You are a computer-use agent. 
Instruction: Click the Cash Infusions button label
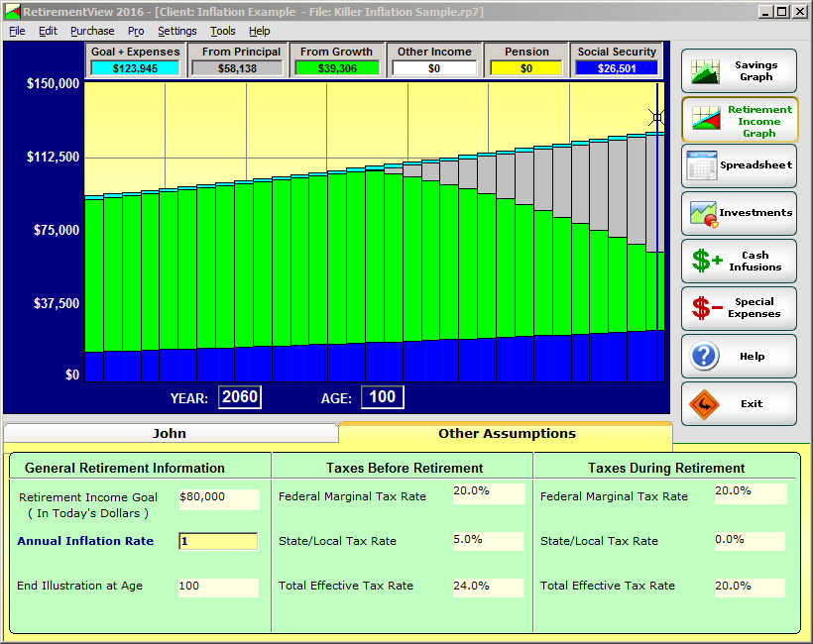coord(755,262)
